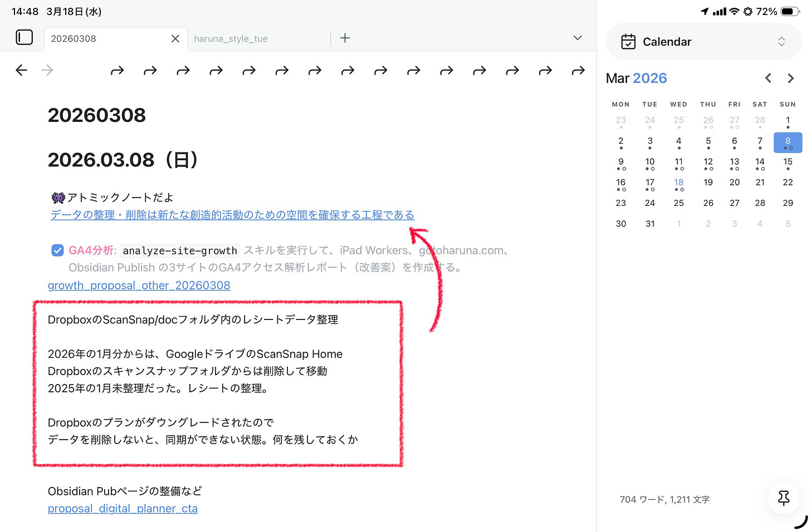Go to next month in calendar
This screenshot has width=811, height=532.
(790, 78)
